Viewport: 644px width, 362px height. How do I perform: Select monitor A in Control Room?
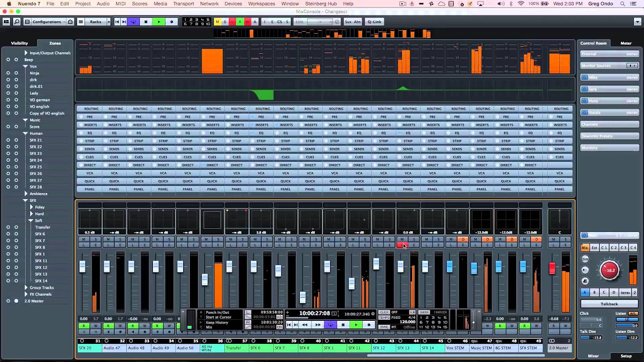pos(585,292)
